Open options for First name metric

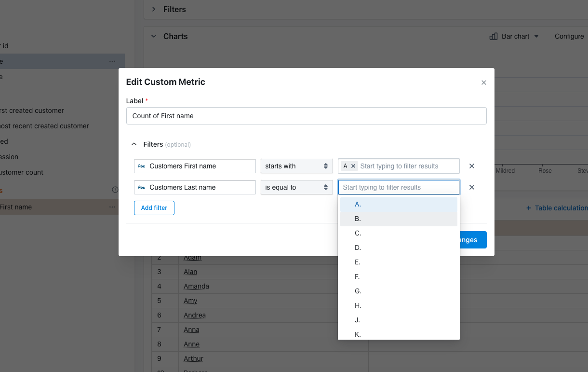(112, 207)
